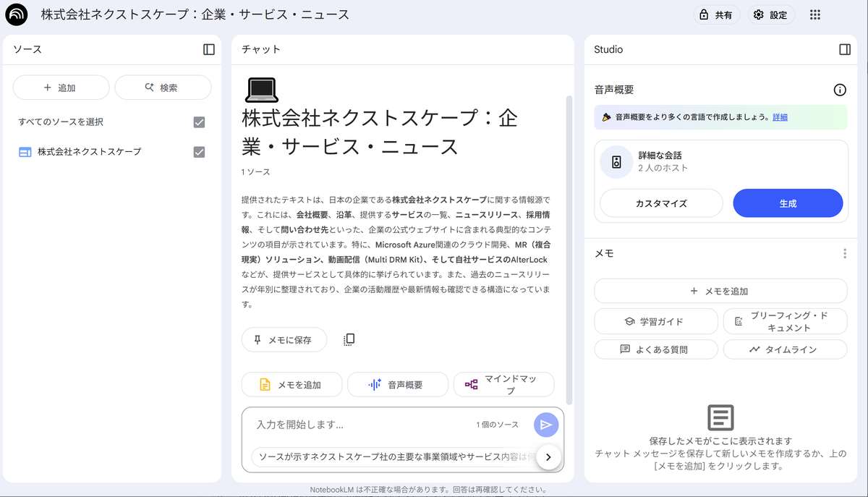Click the チャット panel heading

coord(261,49)
